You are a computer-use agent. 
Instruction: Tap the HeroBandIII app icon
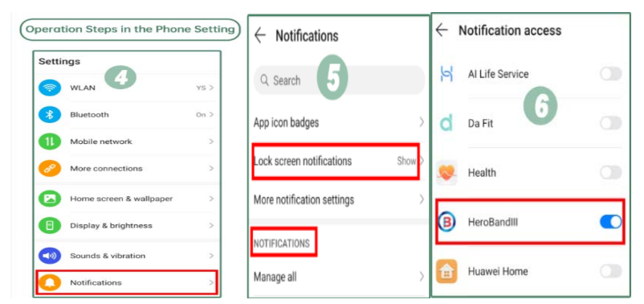(x=446, y=223)
